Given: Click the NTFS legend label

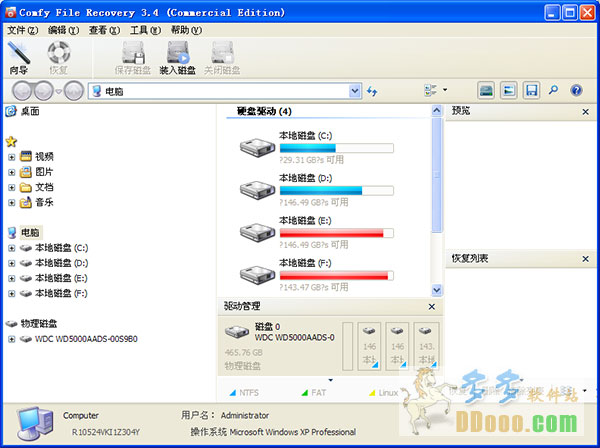Looking at the screenshot, I should point(249,393).
